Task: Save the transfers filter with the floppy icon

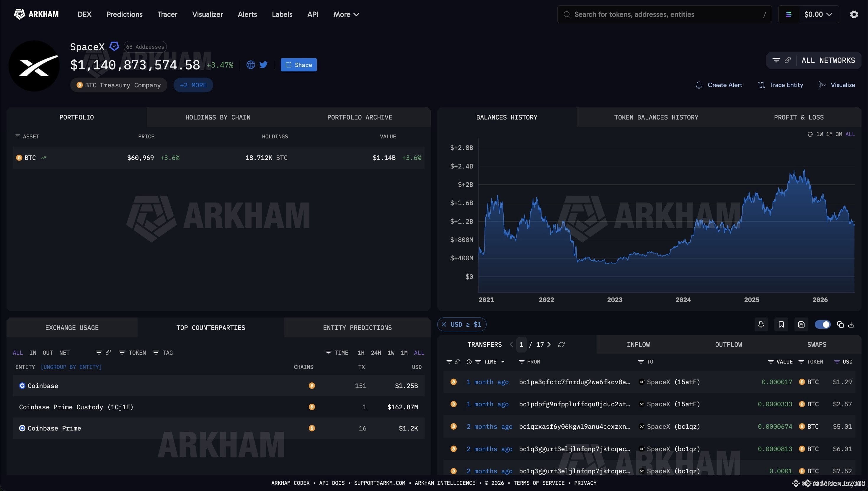Action: [801, 324]
